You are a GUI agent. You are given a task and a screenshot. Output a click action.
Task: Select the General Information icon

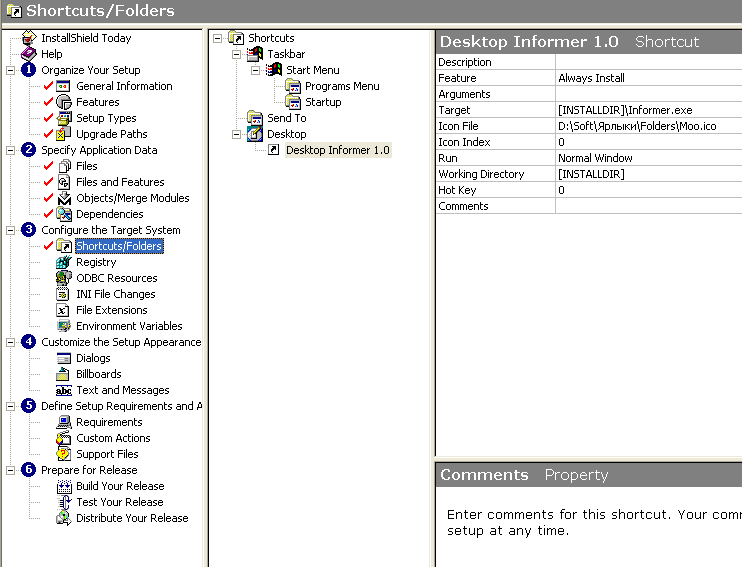tap(63, 86)
